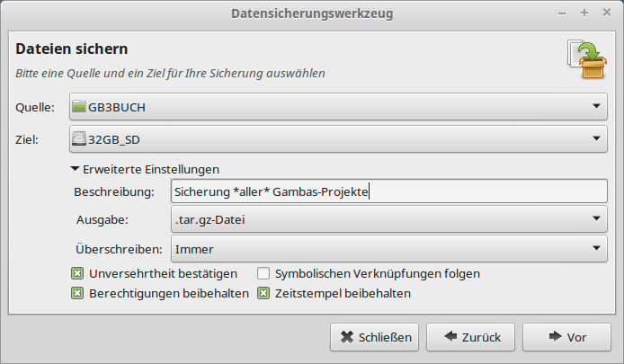Click the left arrow icon on Zurück
The width and height of the screenshot is (624, 364).
pos(450,338)
